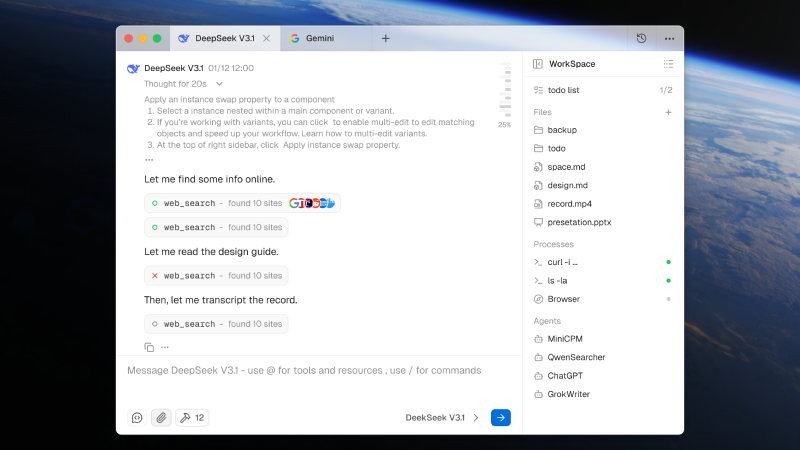Select the GrokWriter agent
The height and width of the screenshot is (450, 800).
603,394
